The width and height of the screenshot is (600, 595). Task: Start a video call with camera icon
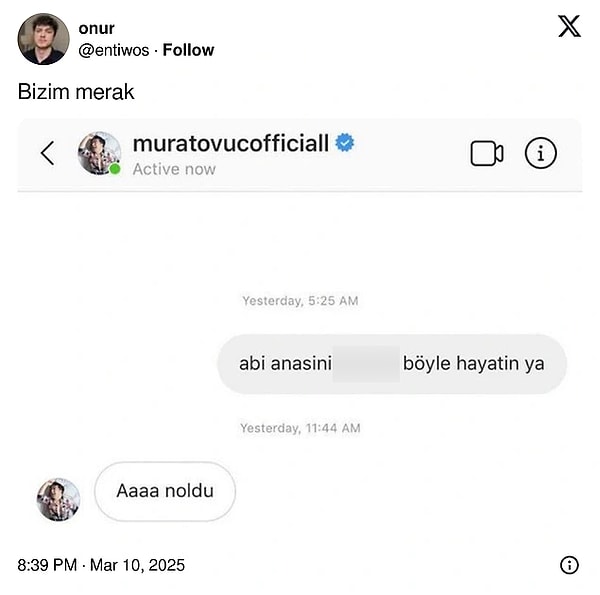(486, 153)
